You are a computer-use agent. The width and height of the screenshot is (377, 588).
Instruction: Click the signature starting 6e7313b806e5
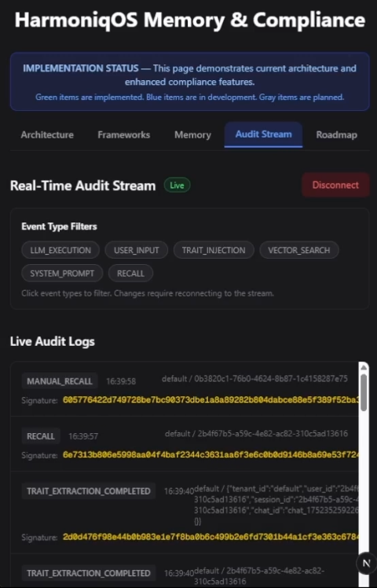pyautogui.click(x=210, y=455)
